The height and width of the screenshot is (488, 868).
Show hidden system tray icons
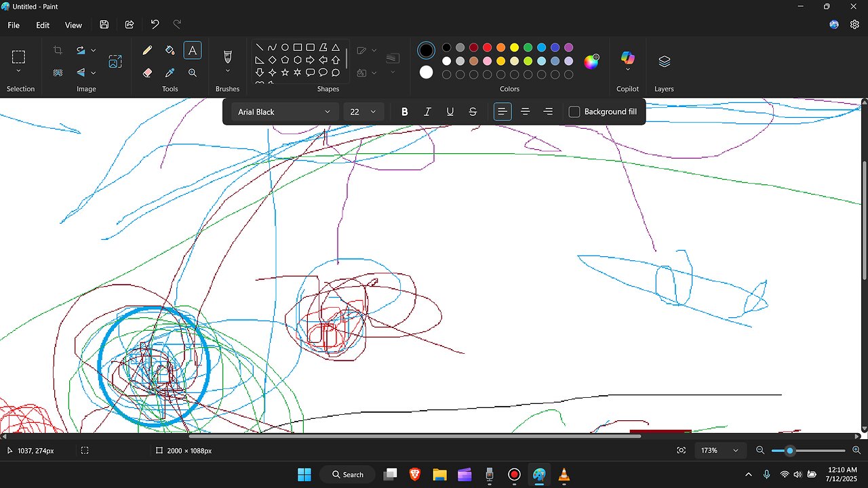click(x=748, y=474)
